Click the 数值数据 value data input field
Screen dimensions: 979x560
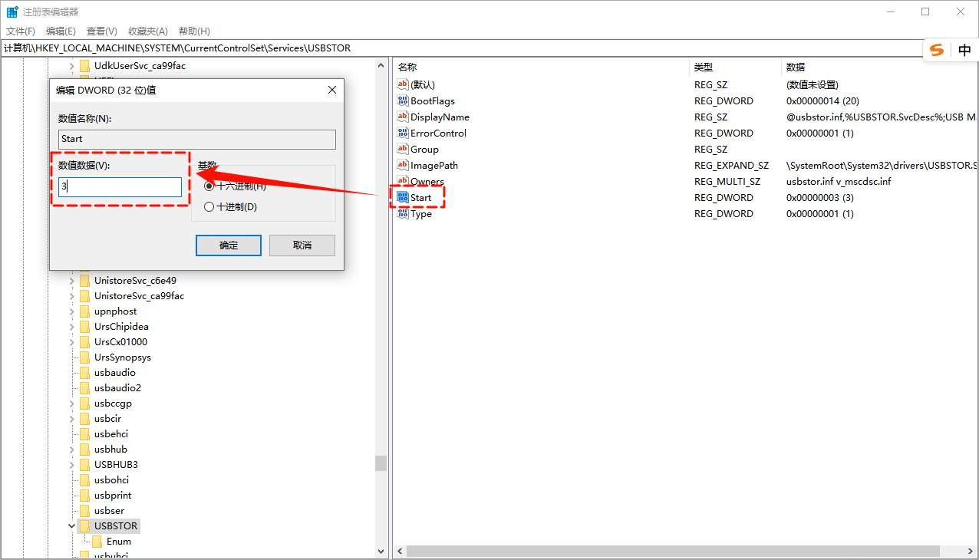pos(120,187)
